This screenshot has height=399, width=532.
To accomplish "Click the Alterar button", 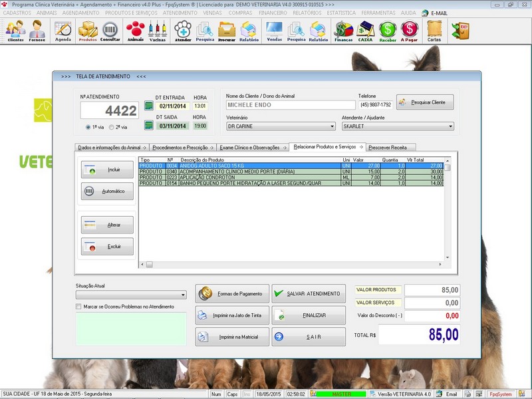I will pyautogui.click(x=107, y=225).
